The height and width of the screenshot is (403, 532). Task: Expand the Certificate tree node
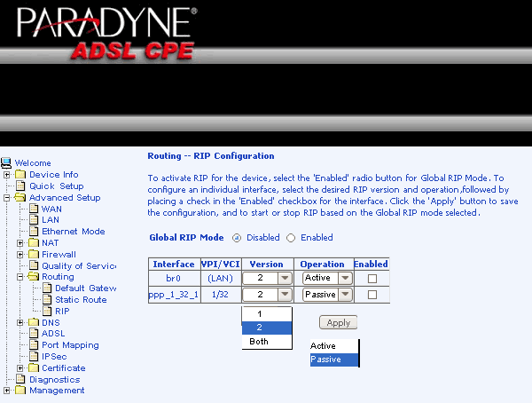(x=20, y=368)
